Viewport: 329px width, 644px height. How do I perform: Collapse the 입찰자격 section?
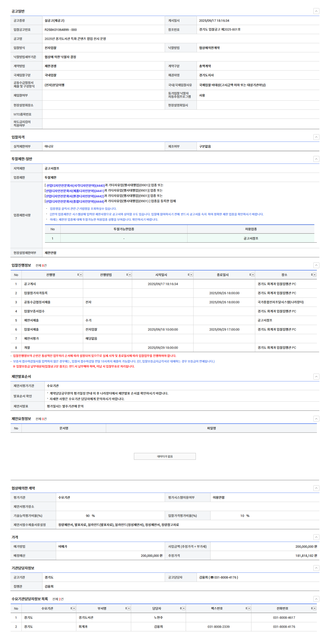click(316, 137)
